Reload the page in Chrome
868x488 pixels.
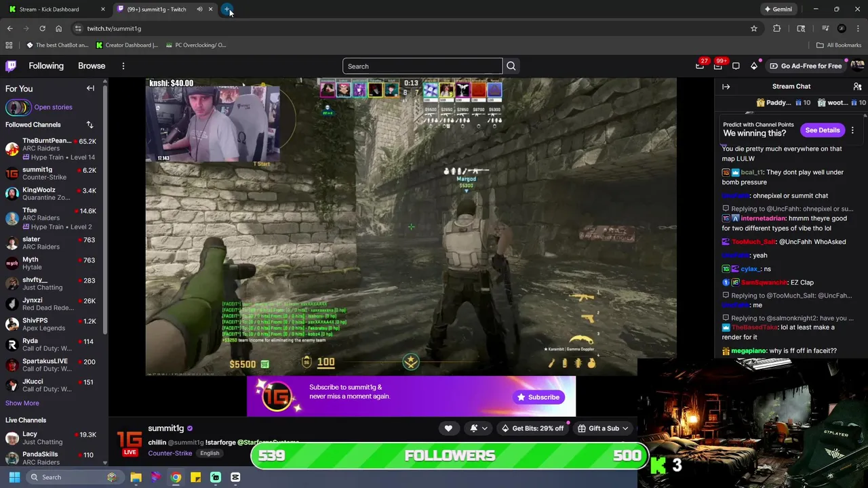[42, 28]
